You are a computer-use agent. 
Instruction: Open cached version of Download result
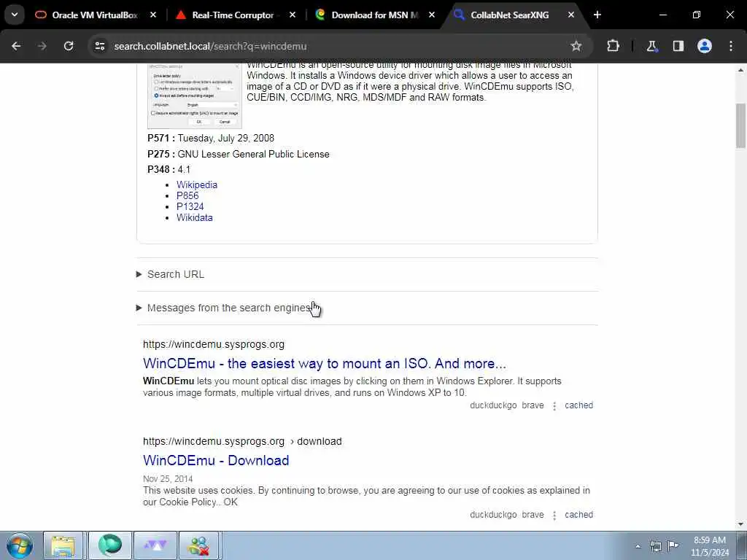[578, 515]
